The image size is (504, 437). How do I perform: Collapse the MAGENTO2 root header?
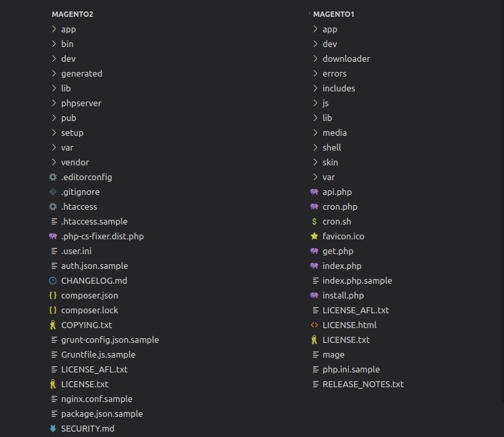click(x=72, y=14)
